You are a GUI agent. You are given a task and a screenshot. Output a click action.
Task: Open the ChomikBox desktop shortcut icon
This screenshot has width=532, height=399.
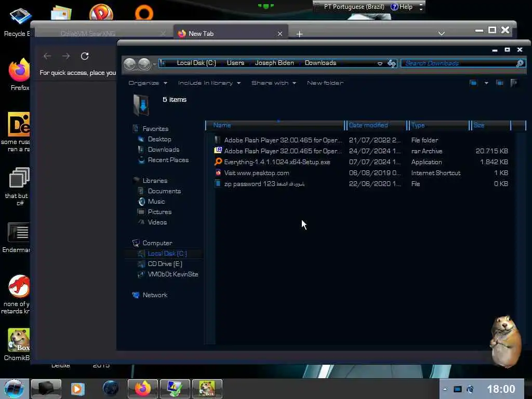pyautogui.click(x=18, y=340)
